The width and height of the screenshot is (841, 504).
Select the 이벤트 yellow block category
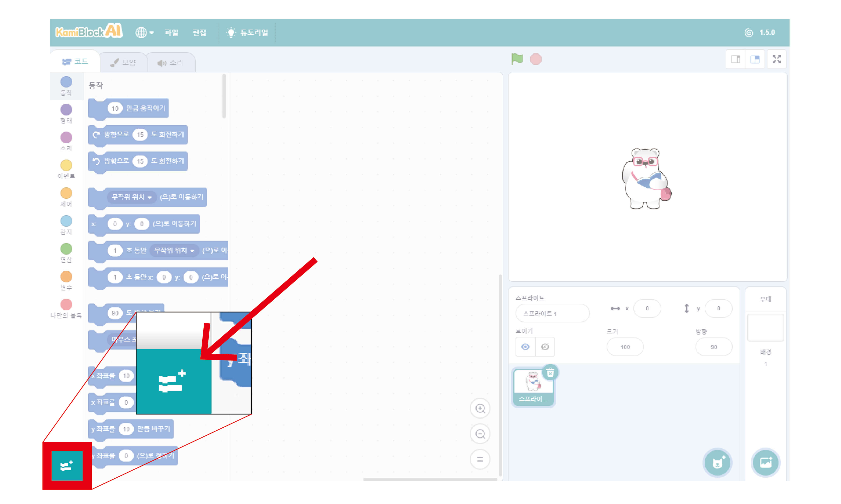coord(66,169)
